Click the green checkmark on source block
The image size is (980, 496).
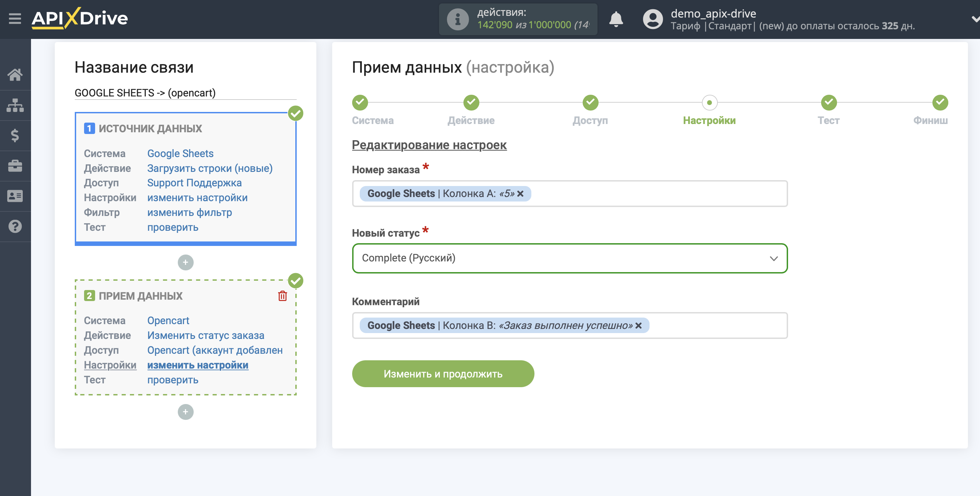[x=296, y=113]
